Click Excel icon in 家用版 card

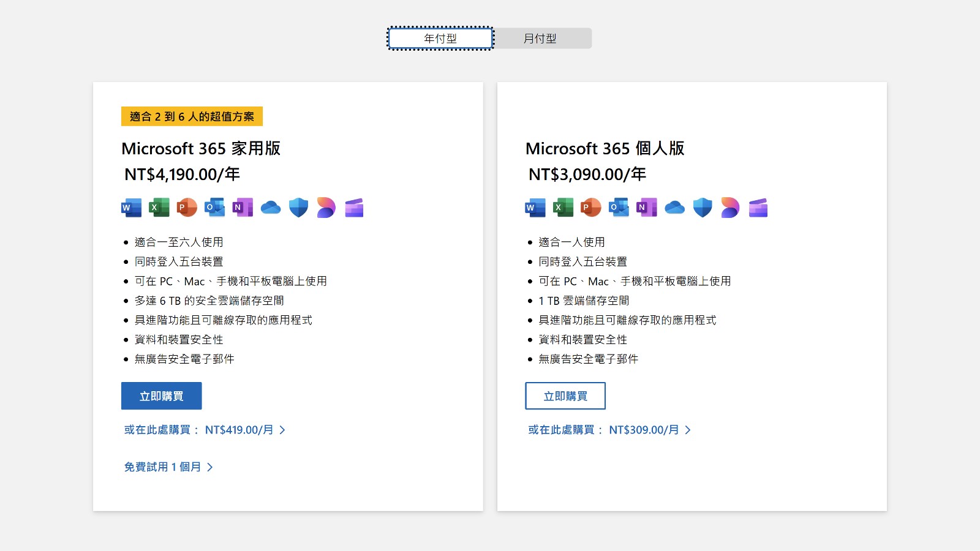[x=159, y=208]
